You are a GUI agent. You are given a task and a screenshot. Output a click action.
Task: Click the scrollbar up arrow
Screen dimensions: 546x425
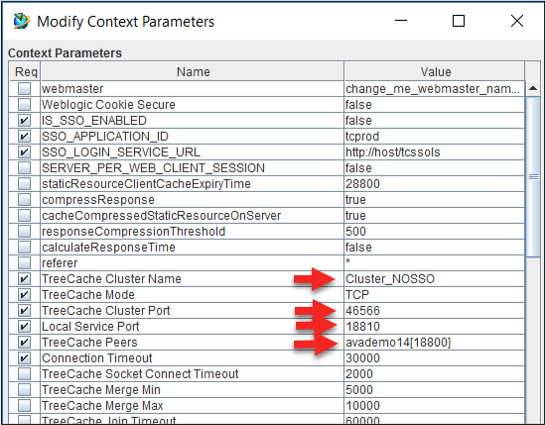click(x=533, y=89)
